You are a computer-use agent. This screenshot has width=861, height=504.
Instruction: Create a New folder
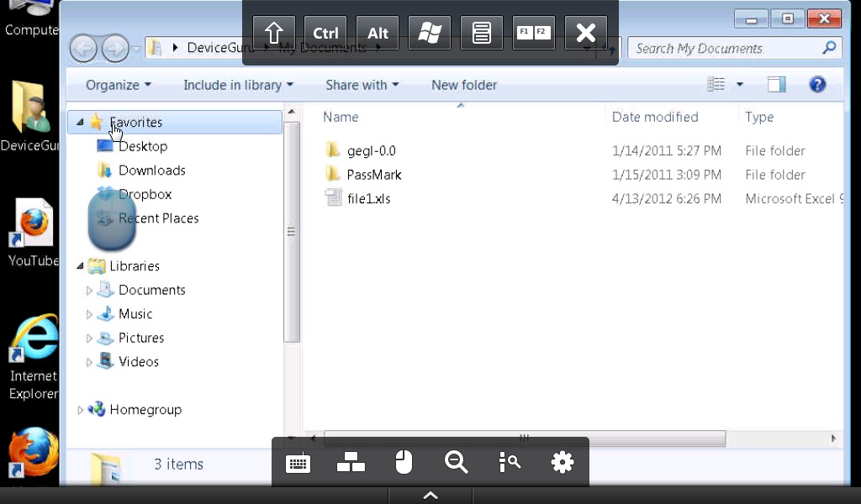(464, 85)
